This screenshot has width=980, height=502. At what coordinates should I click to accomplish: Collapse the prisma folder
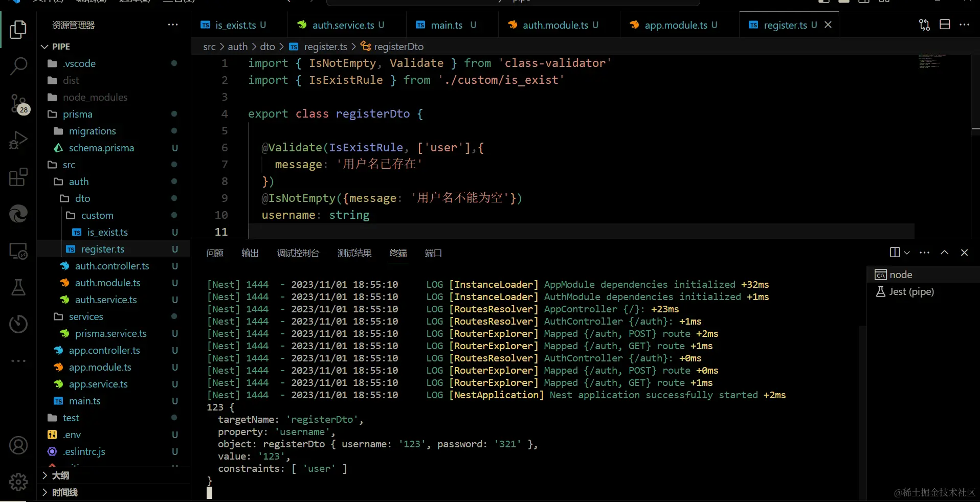click(114, 114)
